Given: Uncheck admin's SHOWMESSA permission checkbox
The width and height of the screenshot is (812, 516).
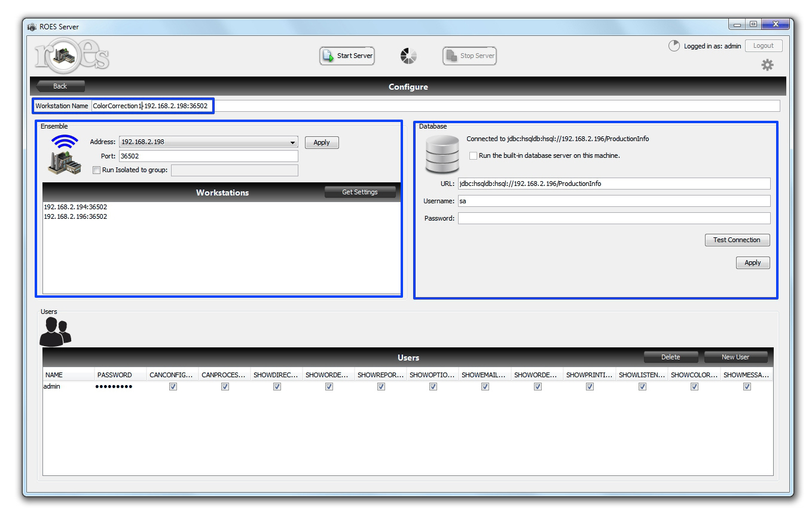Looking at the screenshot, I should (747, 387).
